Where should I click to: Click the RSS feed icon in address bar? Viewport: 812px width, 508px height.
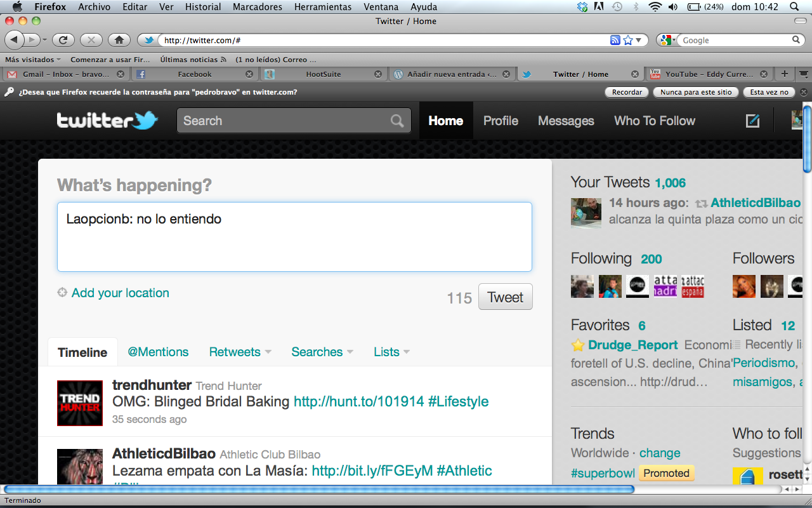(615, 40)
